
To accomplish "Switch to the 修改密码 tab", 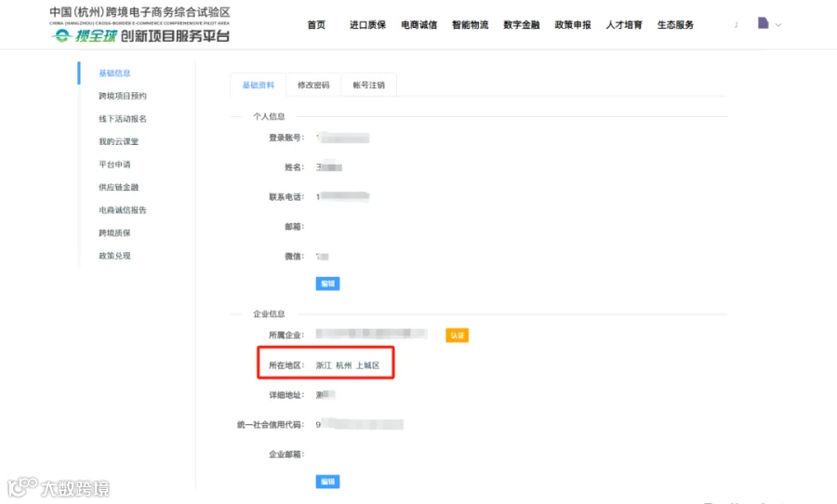I will (313, 85).
